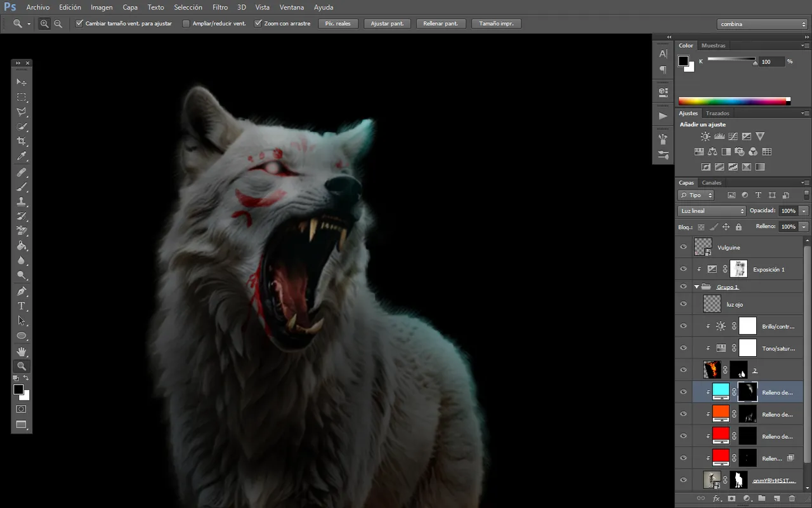Hide the Exposición 1 layer
812x508 pixels.
[683, 269]
